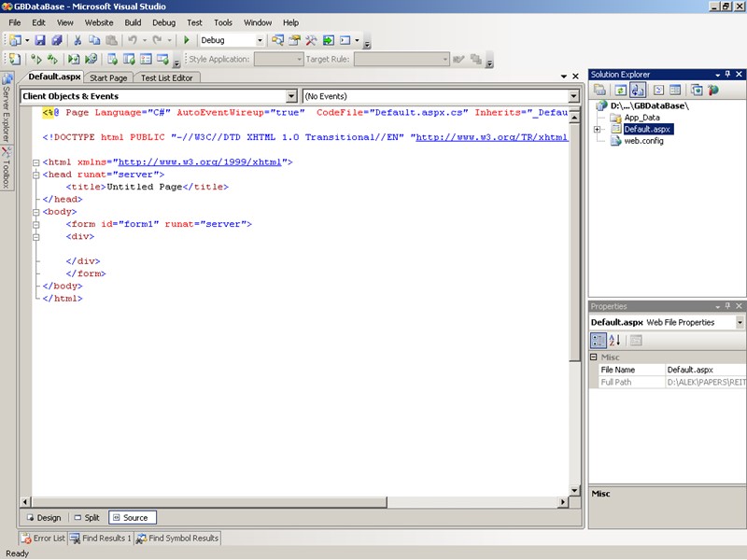
Task: Open the Client Objects & Events dropdown
Action: click(291, 96)
